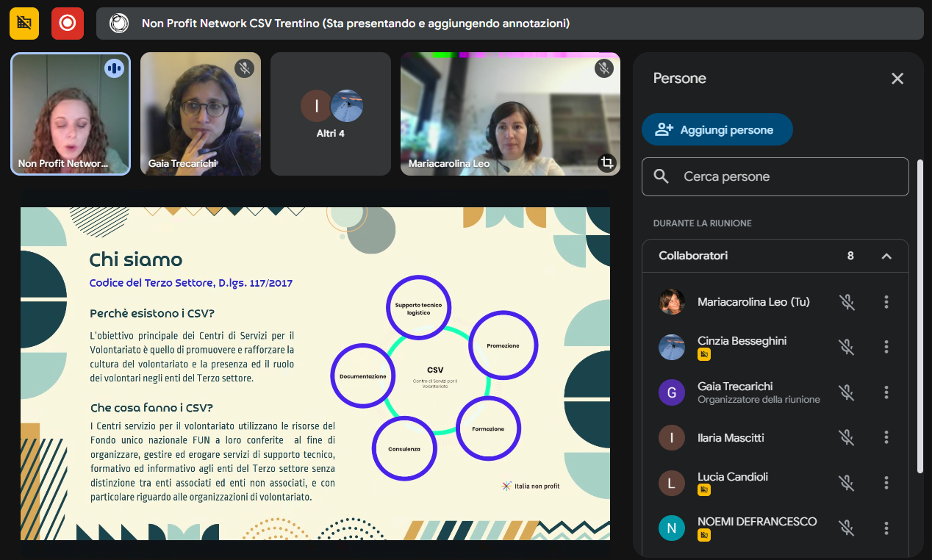Click the people list scrollbar
The height and width of the screenshot is (560, 932).
tap(920, 316)
